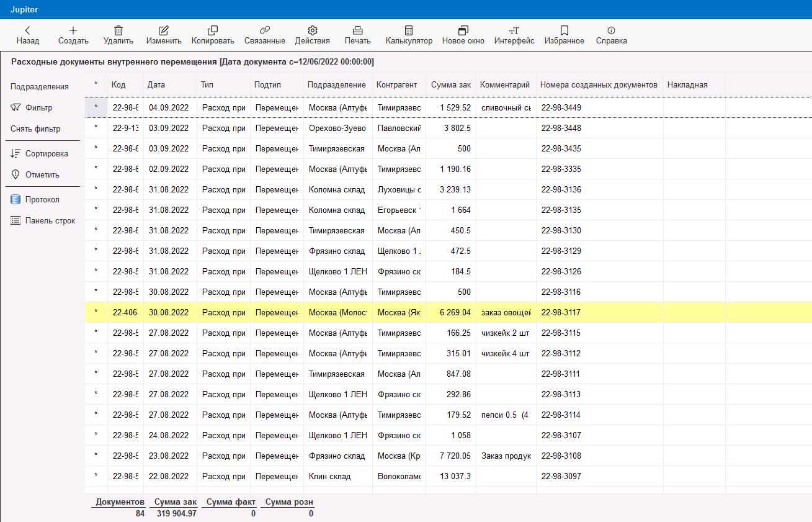This screenshot has height=522, width=812.
Task: Duplicate document using Копировать icon
Action: [x=213, y=35]
